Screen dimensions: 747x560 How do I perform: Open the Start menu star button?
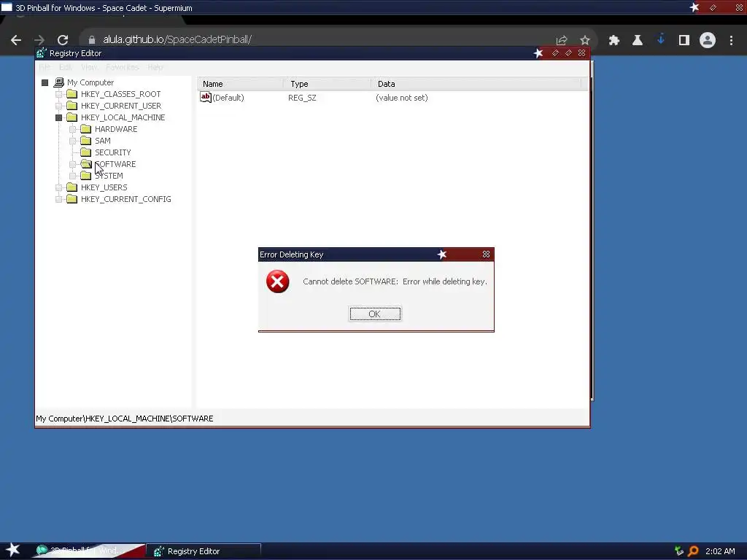click(12, 550)
